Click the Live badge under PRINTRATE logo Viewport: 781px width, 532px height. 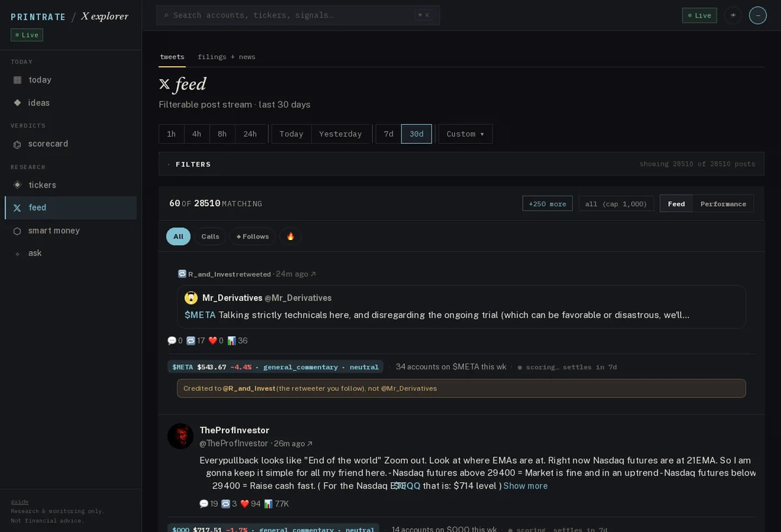click(x=27, y=35)
